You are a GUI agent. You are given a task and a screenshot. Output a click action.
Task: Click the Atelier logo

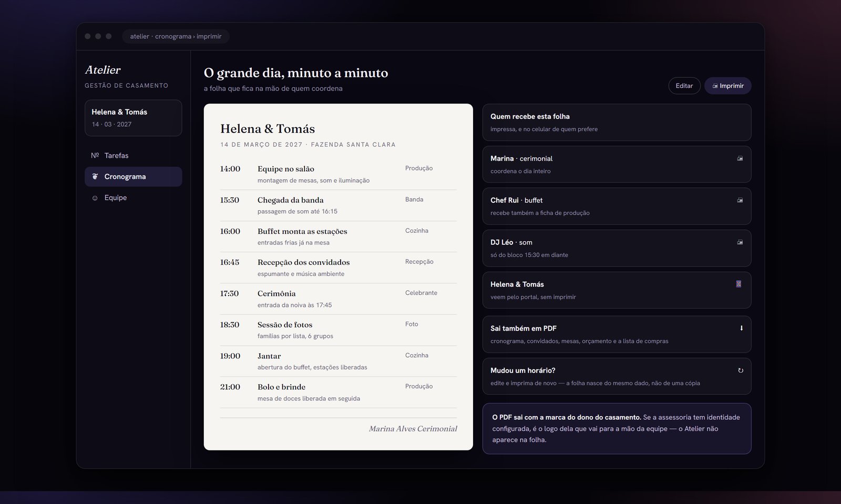(x=103, y=70)
